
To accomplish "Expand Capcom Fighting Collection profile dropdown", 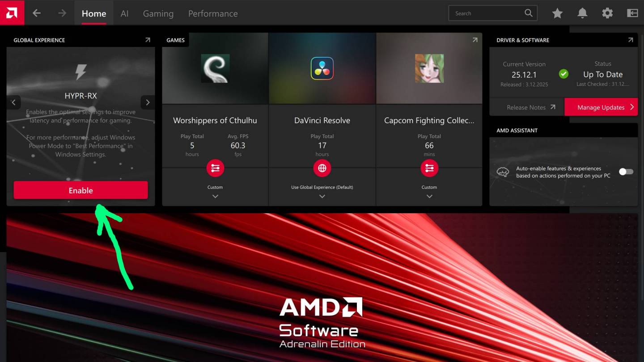I will tap(429, 196).
